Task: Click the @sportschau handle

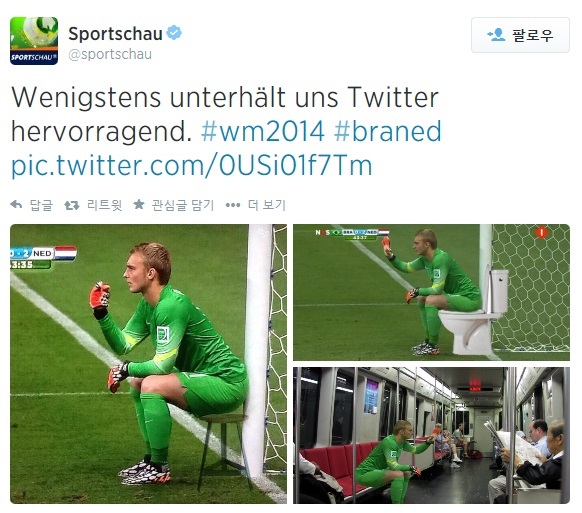Action: coord(110,54)
